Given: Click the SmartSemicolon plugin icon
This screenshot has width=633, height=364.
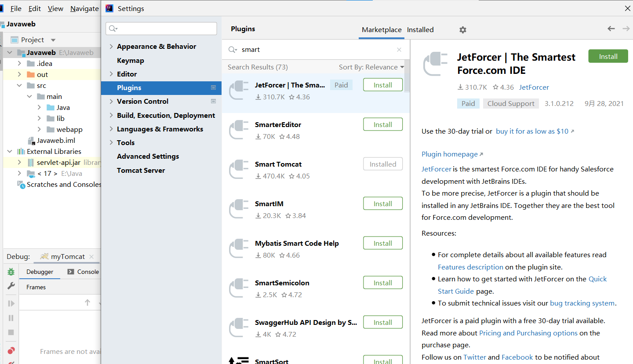Looking at the screenshot, I should tap(239, 288).
